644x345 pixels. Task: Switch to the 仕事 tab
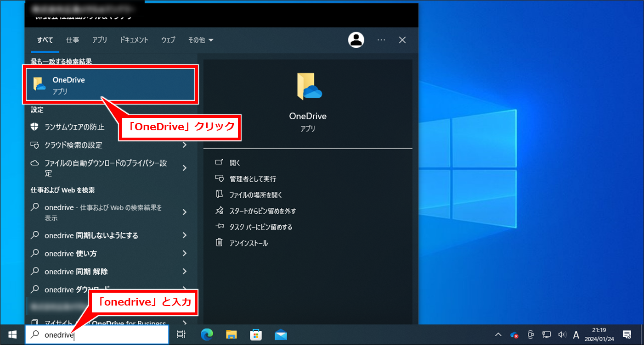pyautogui.click(x=73, y=40)
